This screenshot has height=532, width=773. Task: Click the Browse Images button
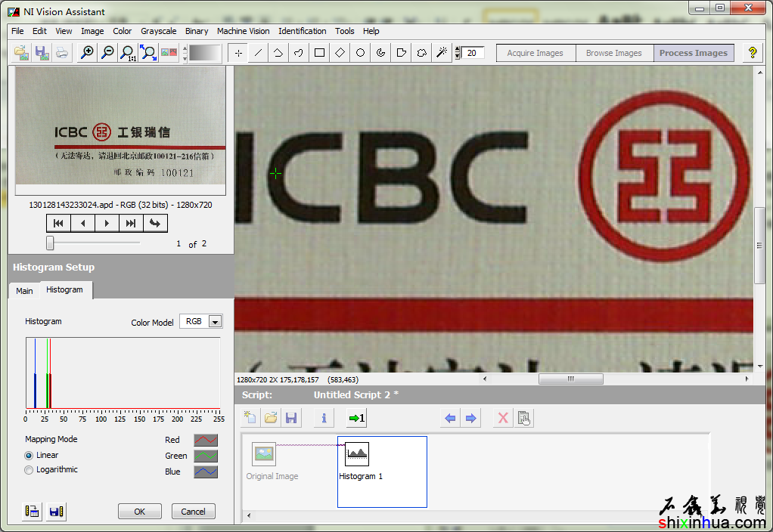point(613,53)
